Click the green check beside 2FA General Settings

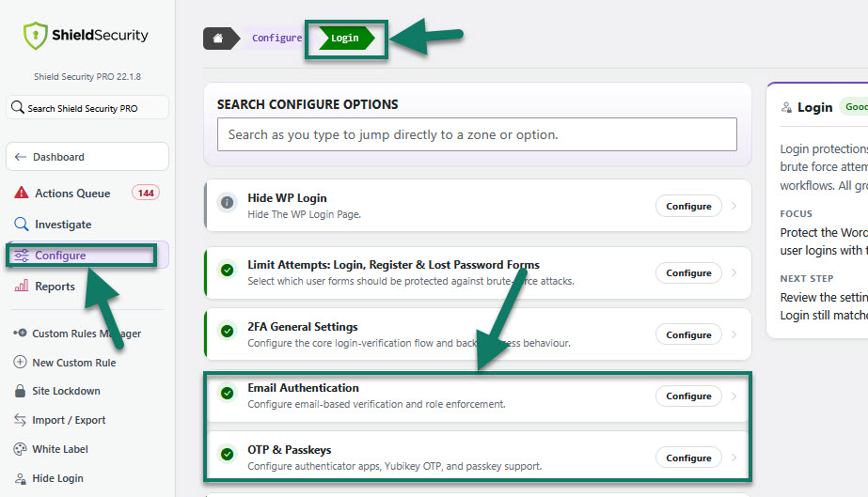tap(227, 331)
